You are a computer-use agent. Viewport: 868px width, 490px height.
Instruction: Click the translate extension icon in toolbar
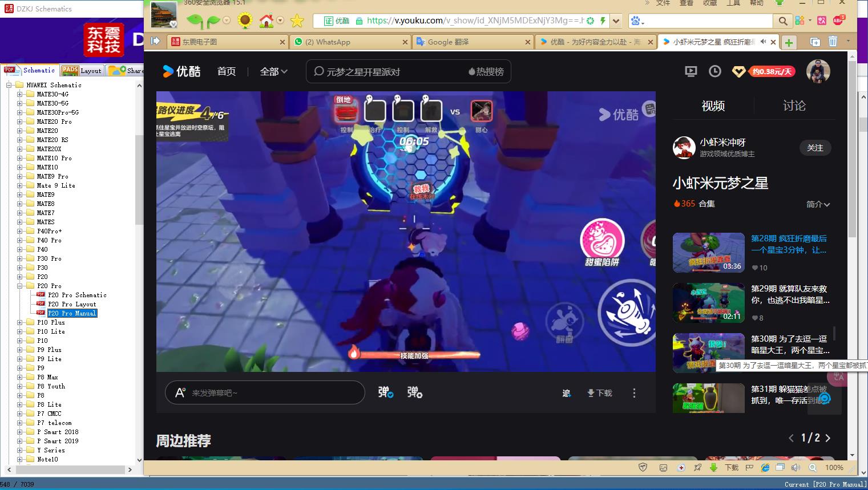click(x=822, y=21)
